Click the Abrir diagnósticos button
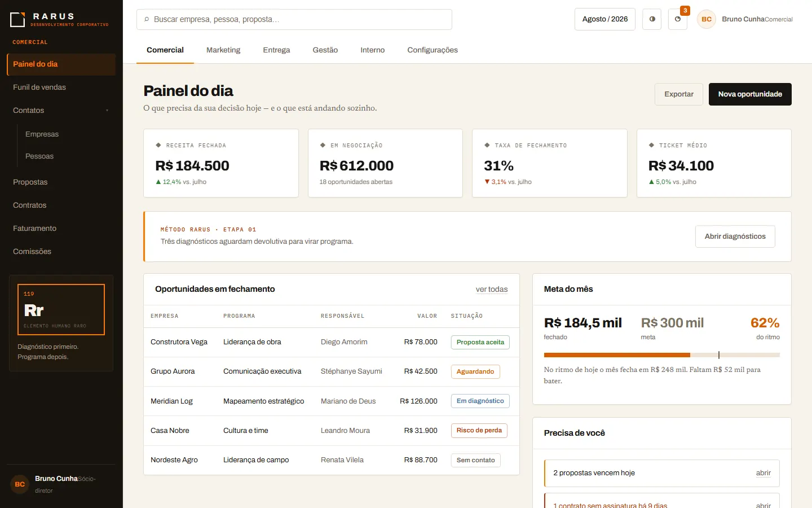This screenshot has height=508, width=812. (x=735, y=237)
